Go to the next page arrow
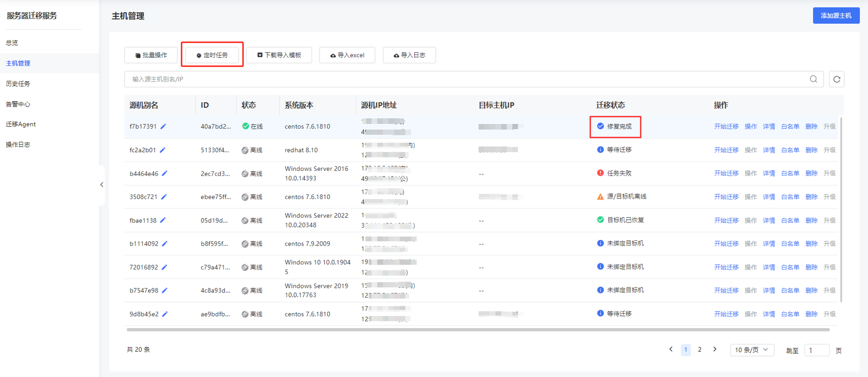Screen dimensions: 868x377 (715, 349)
